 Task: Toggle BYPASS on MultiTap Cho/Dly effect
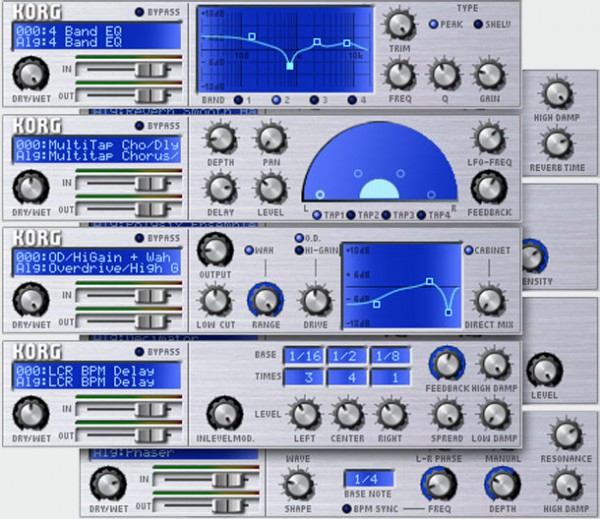pyautogui.click(x=139, y=126)
